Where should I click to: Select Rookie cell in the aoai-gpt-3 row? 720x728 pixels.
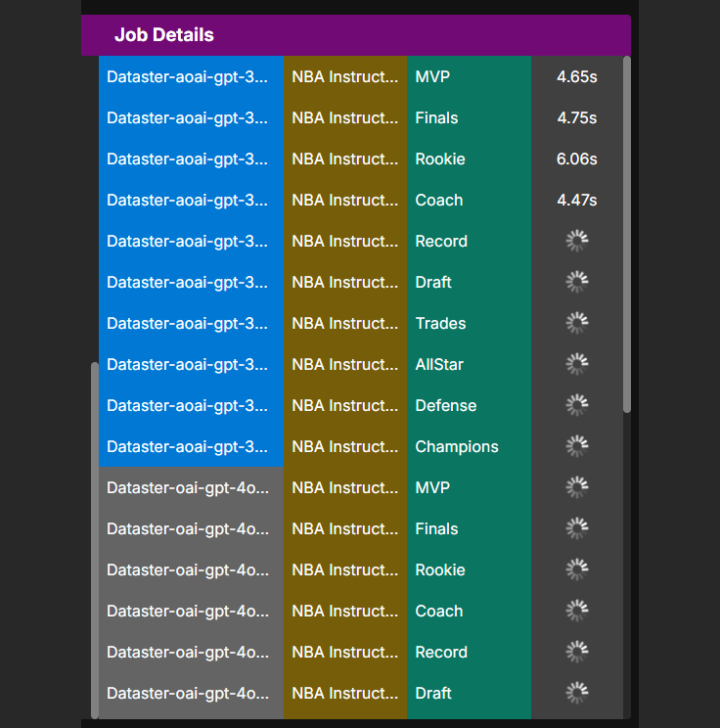click(469, 159)
